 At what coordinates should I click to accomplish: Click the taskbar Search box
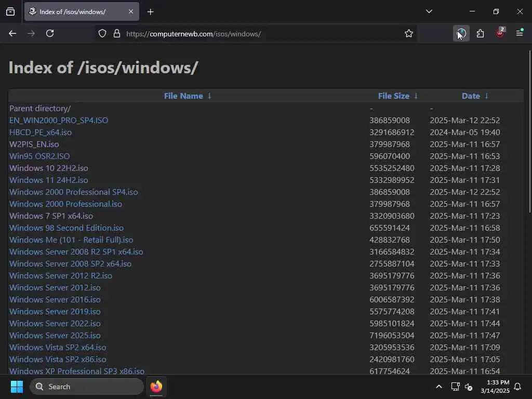(87, 387)
